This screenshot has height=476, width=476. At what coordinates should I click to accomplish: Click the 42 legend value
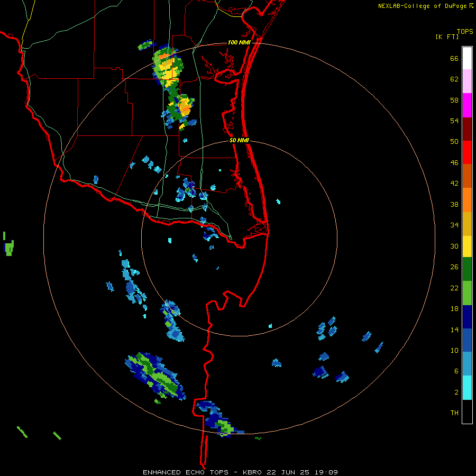(x=454, y=184)
